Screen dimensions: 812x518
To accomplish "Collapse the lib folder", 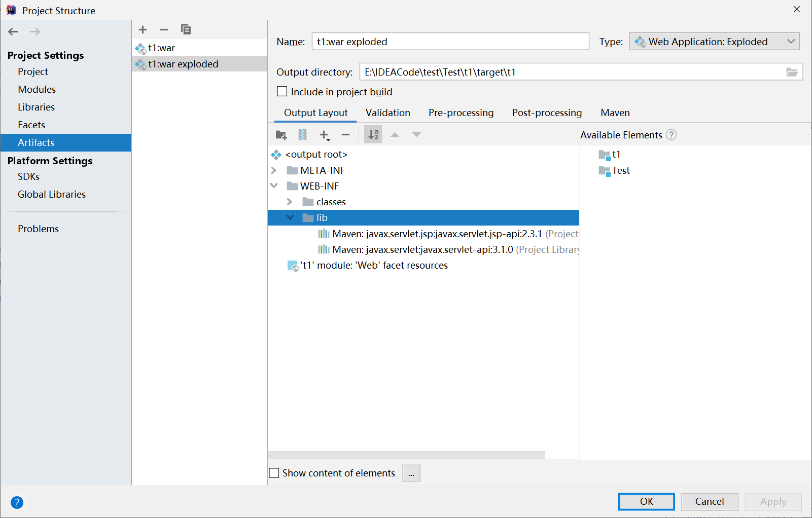I will (x=290, y=217).
